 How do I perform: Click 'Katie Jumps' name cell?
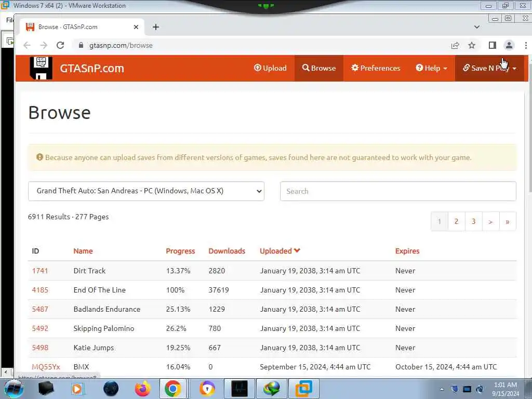pos(94,348)
